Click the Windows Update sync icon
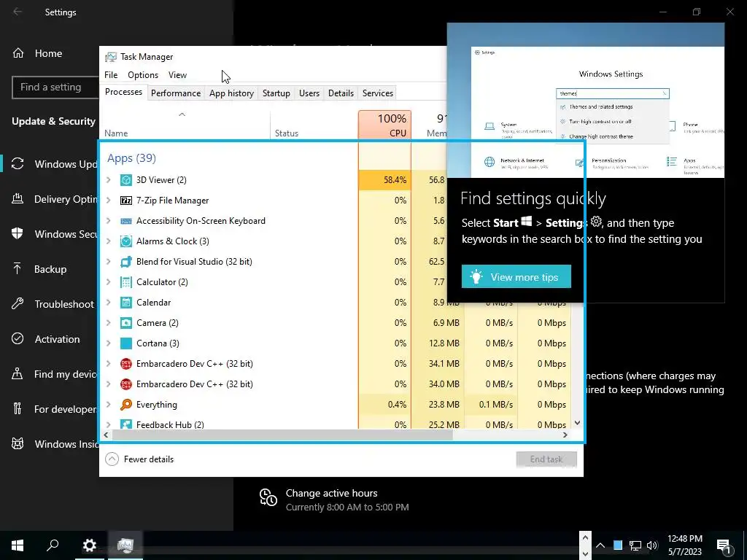Screen dimensions: 747x560 (18, 164)
